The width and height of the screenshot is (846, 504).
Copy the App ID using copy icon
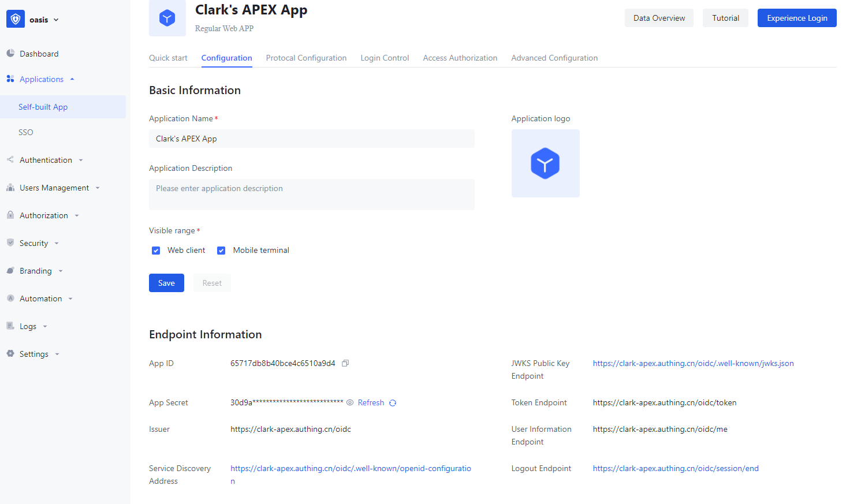[345, 363]
